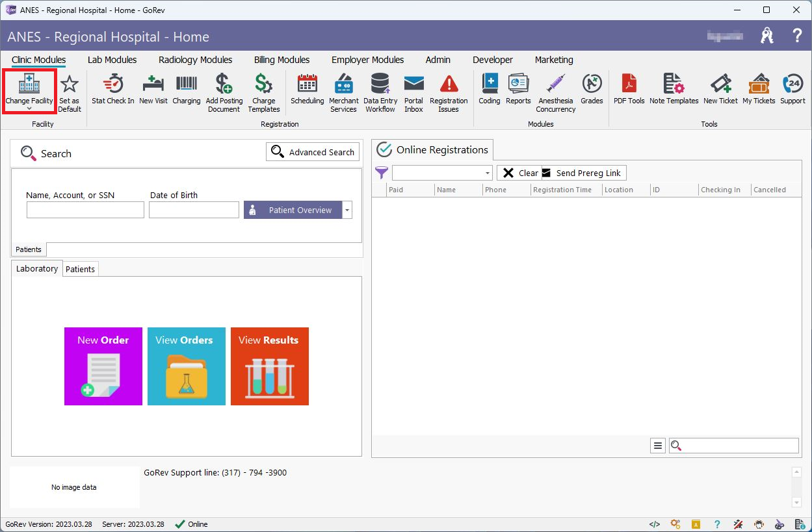Image resolution: width=812 pixels, height=532 pixels.
Task: Click Clear in Online Registrations
Action: (x=519, y=173)
